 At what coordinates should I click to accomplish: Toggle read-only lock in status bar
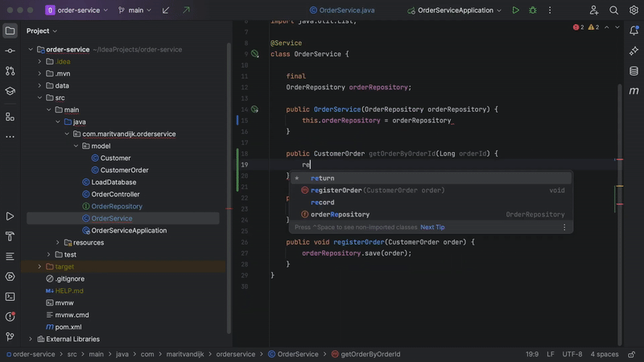click(631, 354)
